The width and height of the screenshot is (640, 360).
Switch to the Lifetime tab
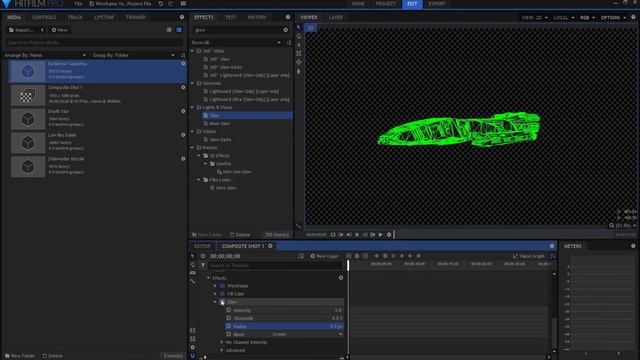point(104,17)
